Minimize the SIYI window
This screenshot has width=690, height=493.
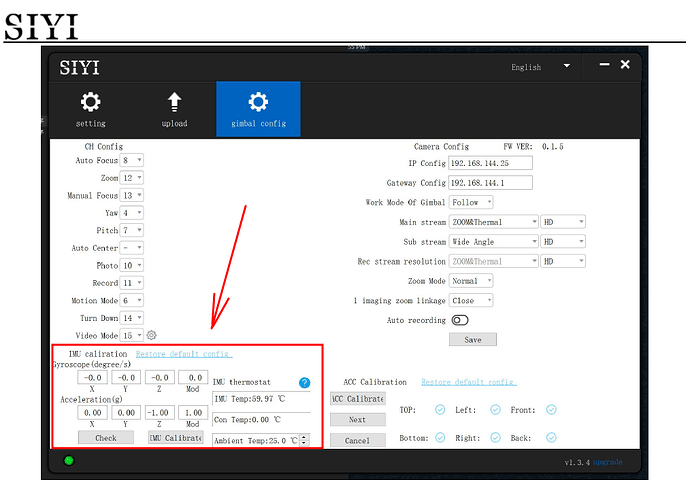pyautogui.click(x=605, y=64)
